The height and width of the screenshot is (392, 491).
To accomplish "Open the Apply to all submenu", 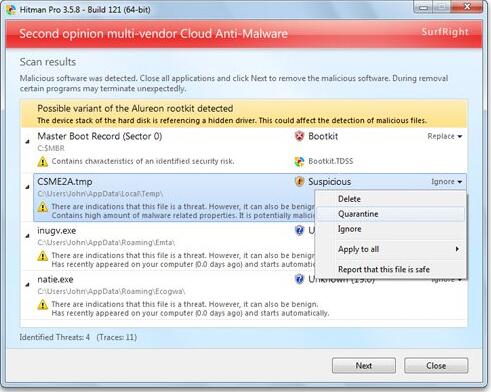I will [x=390, y=249].
